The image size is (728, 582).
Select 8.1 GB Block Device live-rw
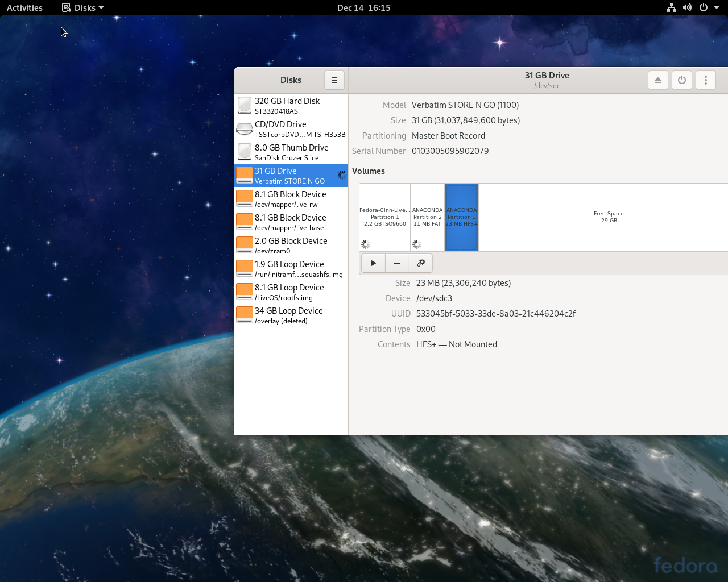pos(291,199)
